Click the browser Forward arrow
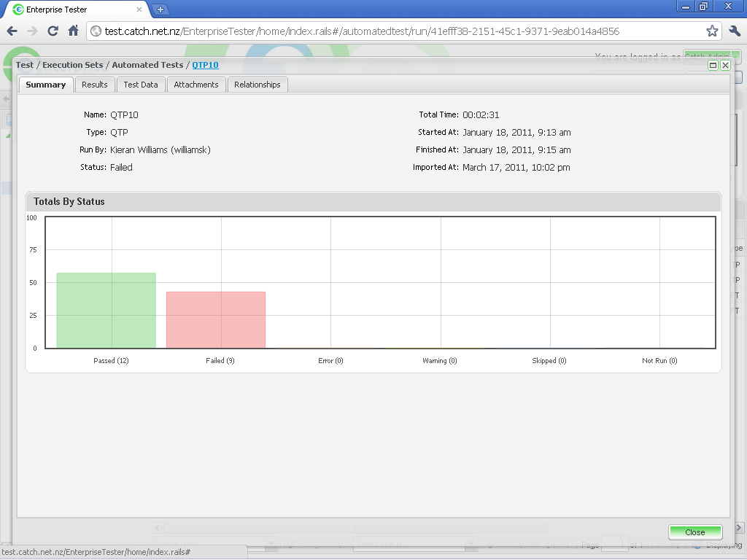 (32, 31)
